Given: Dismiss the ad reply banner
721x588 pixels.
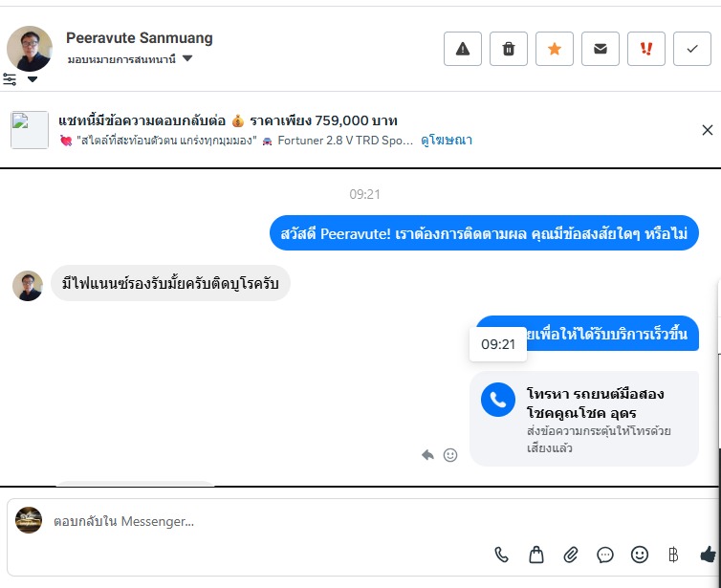Looking at the screenshot, I should pyautogui.click(x=708, y=130).
